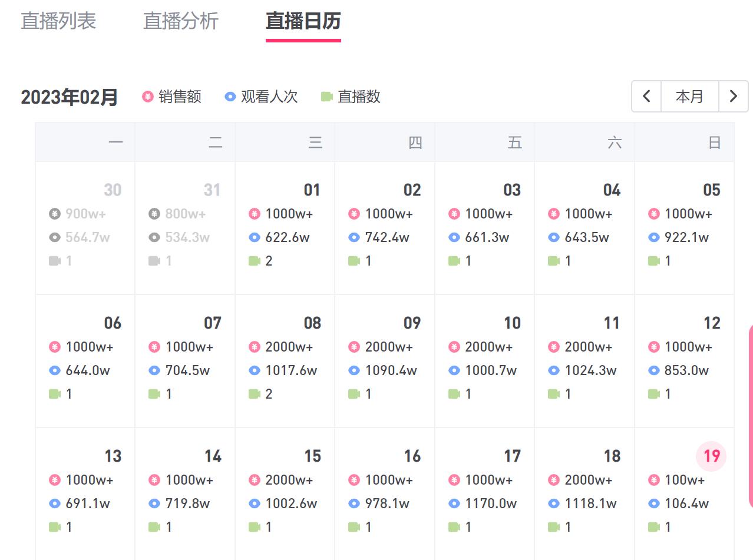Image resolution: width=753 pixels, height=560 pixels.
Task: Click the camera icon on January 30 cell
Action: 56,260
